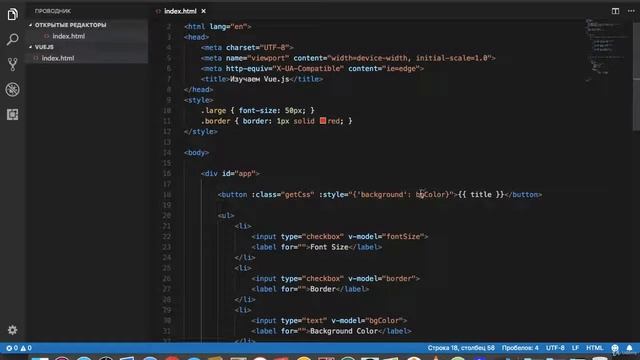Open index.html in the VUEJS folder
This screenshot has width=640, height=360.
pyautogui.click(x=58, y=58)
